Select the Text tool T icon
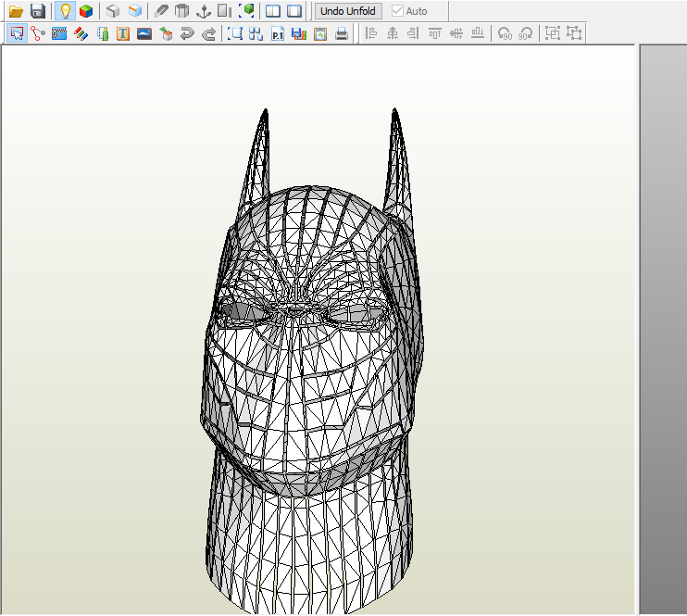 [x=123, y=33]
